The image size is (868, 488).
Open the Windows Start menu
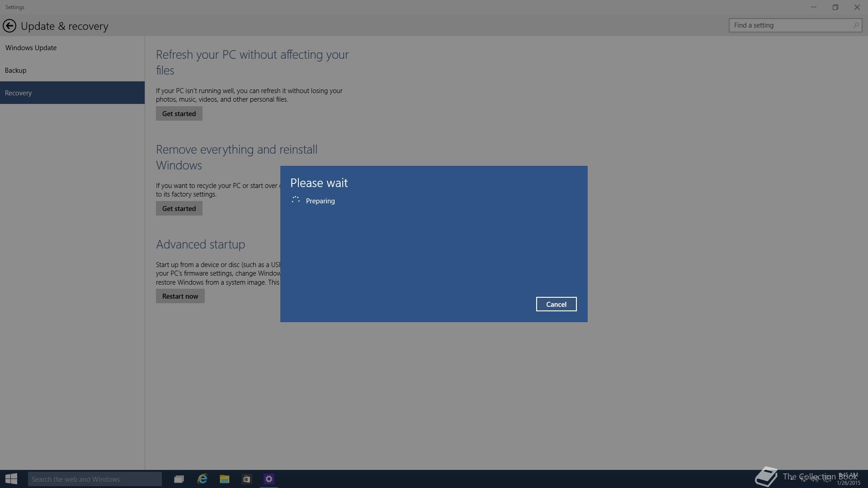click(x=11, y=479)
